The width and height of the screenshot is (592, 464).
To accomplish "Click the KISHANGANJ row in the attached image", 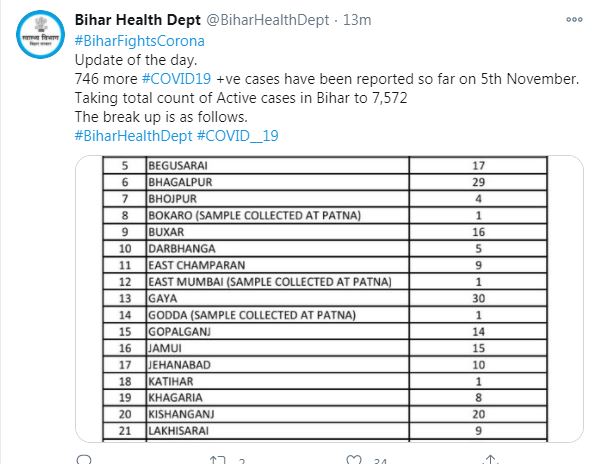I will (325, 414).
